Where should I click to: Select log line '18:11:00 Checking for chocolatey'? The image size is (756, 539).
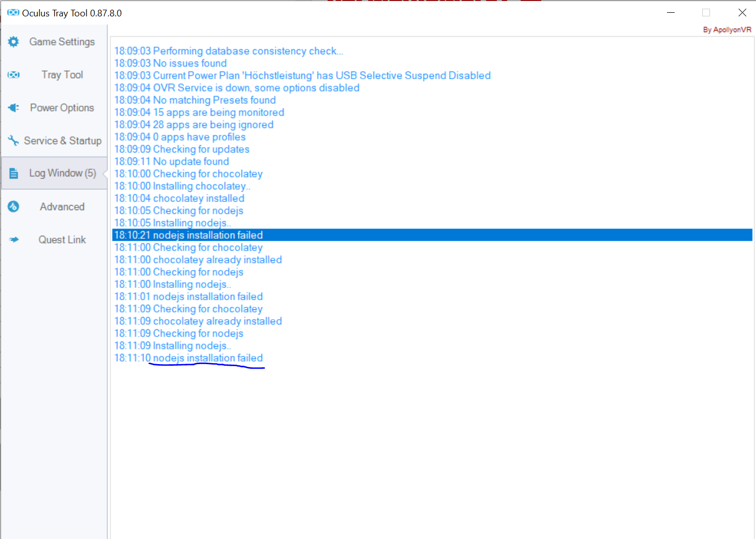coord(188,248)
